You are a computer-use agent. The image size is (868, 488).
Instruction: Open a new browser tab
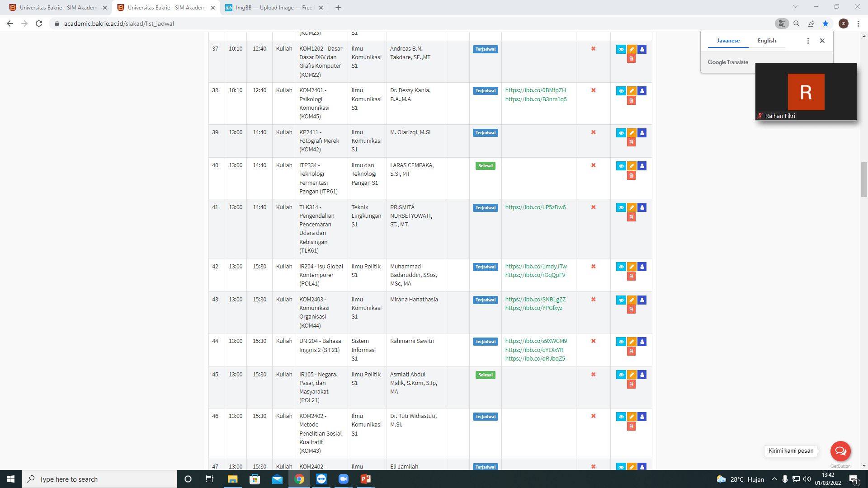pos(338,8)
